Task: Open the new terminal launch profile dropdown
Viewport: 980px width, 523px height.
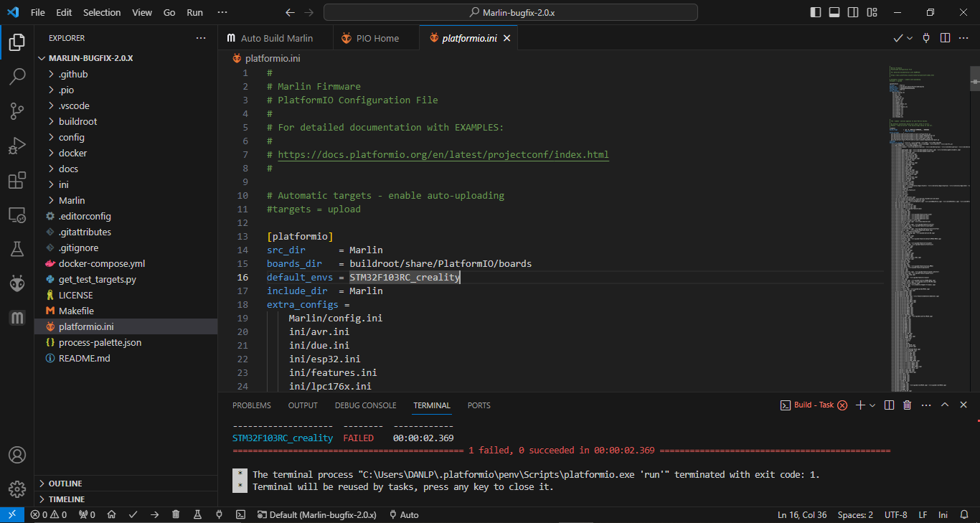Action: click(x=872, y=405)
